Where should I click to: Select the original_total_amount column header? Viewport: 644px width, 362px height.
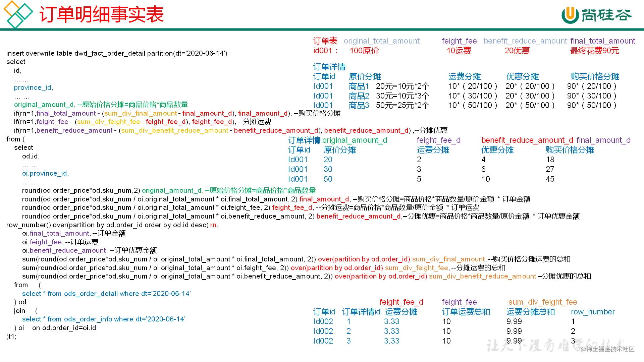(382, 41)
